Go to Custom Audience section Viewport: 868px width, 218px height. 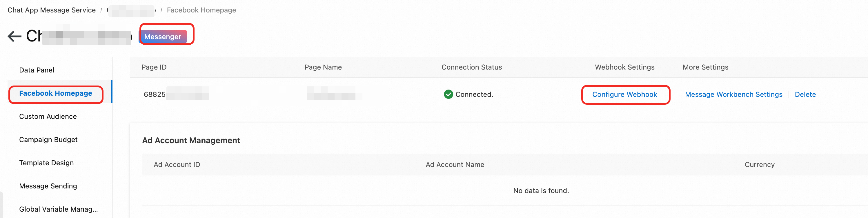tap(48, 117)
